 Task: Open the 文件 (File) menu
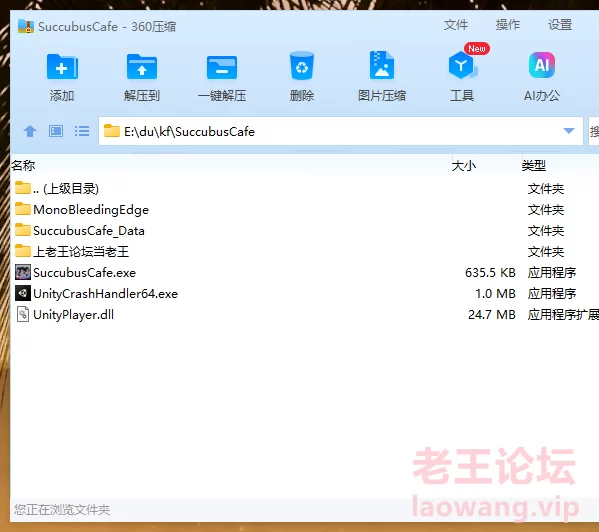tap(456, 25)
